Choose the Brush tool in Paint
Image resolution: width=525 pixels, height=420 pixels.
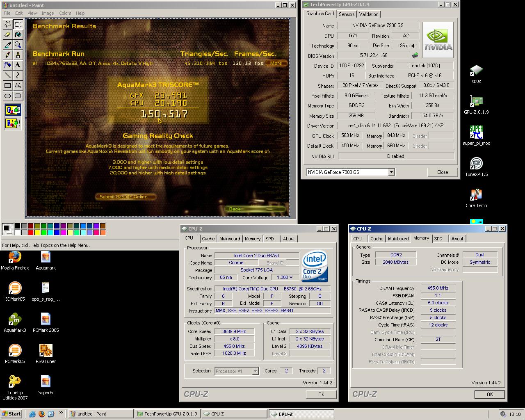18,55
